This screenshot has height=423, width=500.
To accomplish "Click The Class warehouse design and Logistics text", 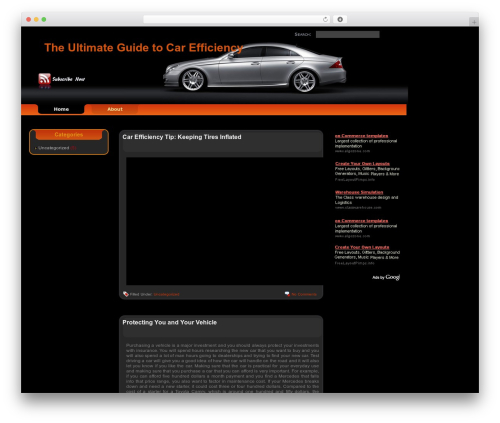I will (x=366, y=200).
